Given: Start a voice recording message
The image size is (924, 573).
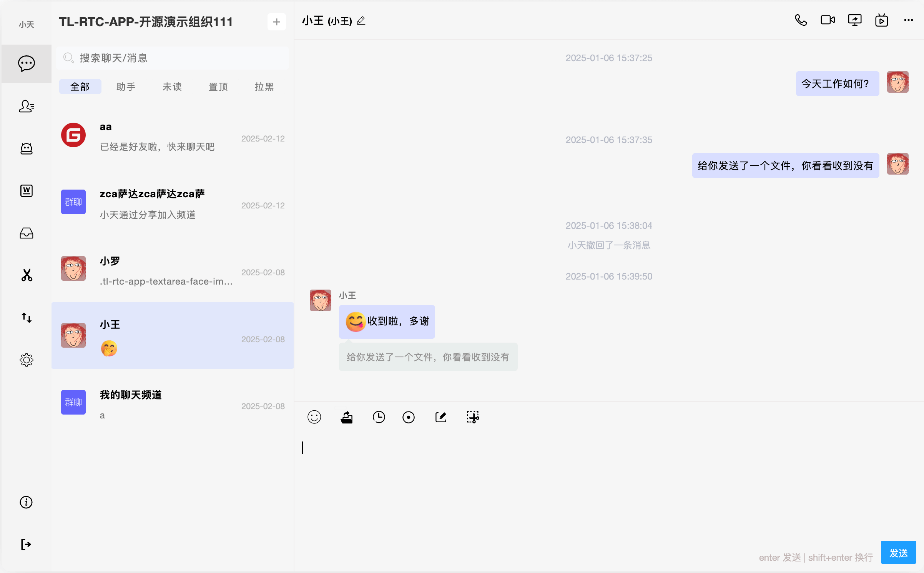Looking at the screenshot, I should [x=409, y=417].
